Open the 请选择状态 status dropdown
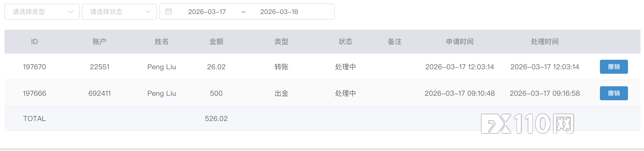This screenshot has height=151, width=644. point(115,12)
